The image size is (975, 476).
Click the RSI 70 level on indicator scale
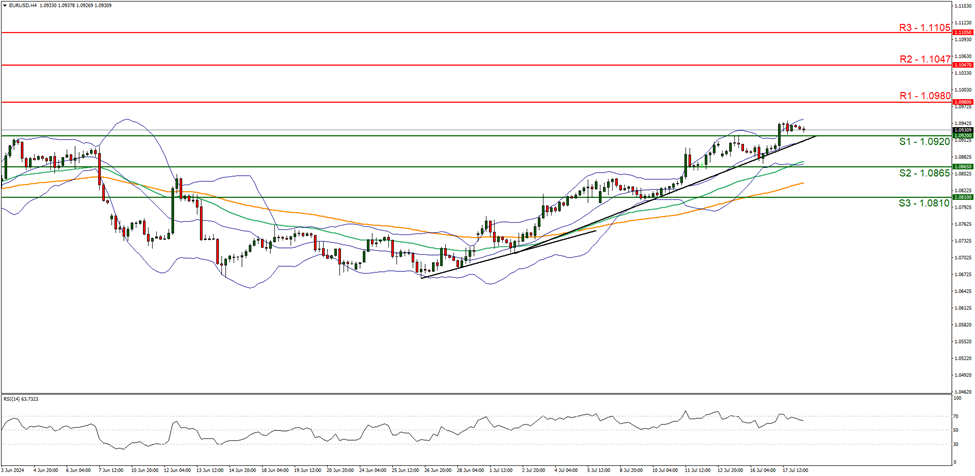958,417
